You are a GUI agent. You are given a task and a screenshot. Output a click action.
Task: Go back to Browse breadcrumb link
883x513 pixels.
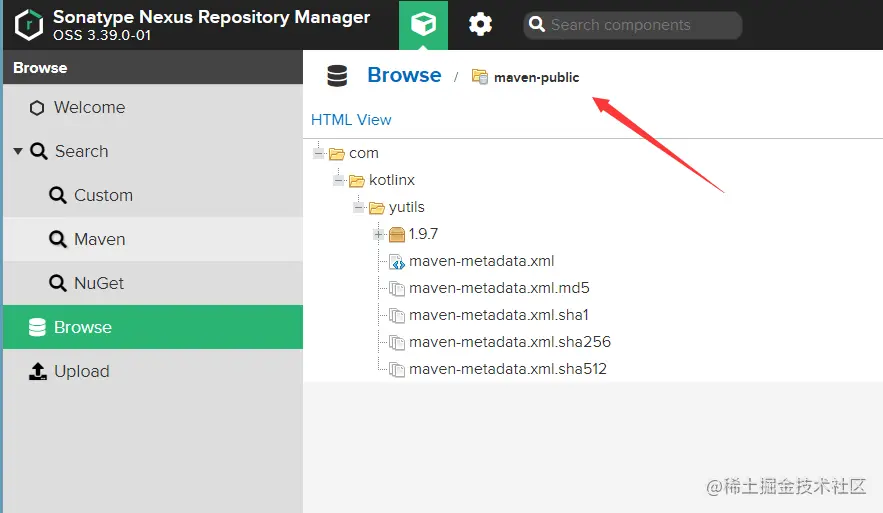click(404, 75)
